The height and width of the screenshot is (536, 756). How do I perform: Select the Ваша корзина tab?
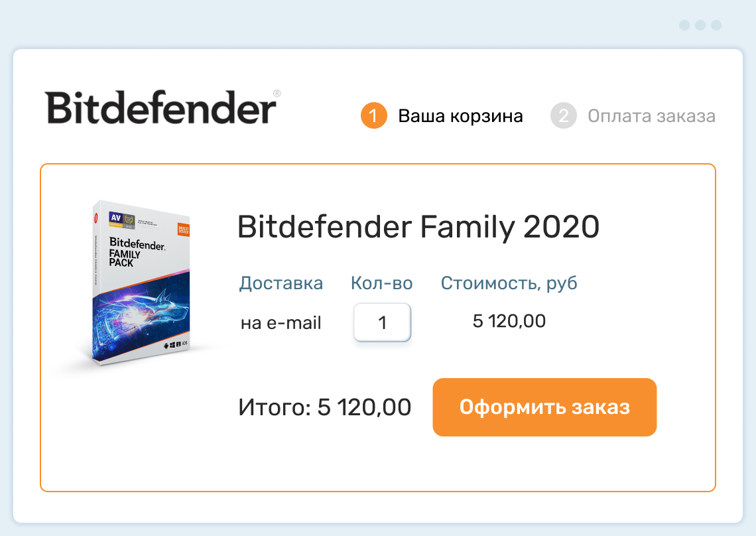tap(460, 115)
